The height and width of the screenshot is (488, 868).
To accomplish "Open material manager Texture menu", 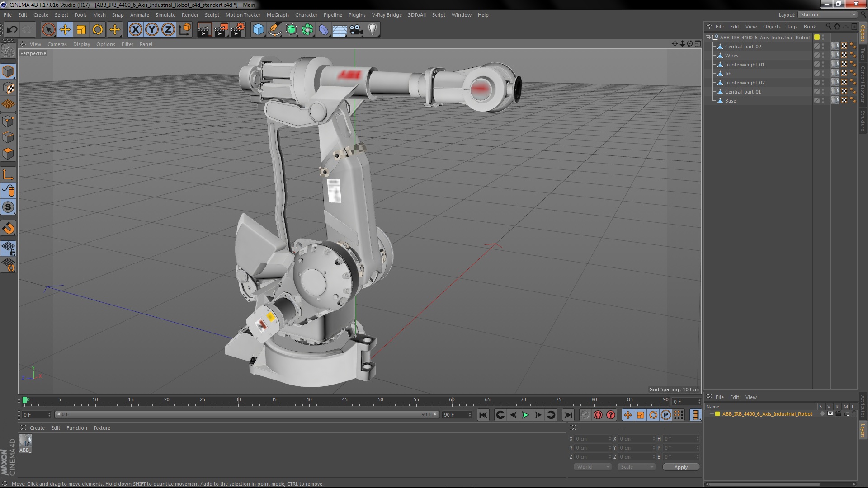I will coord(102,428).
